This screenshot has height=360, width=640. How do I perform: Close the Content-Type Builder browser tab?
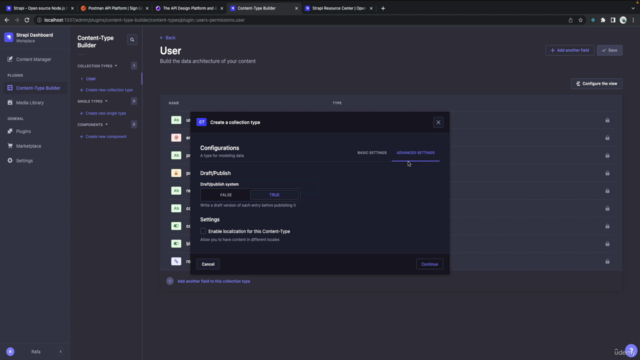pos(296,8)
